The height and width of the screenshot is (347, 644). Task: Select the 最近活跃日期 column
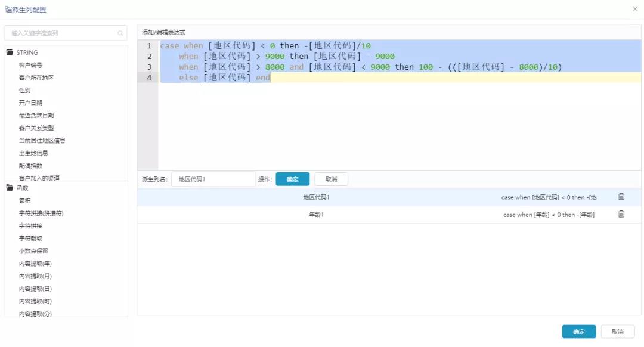coord(36,116)
